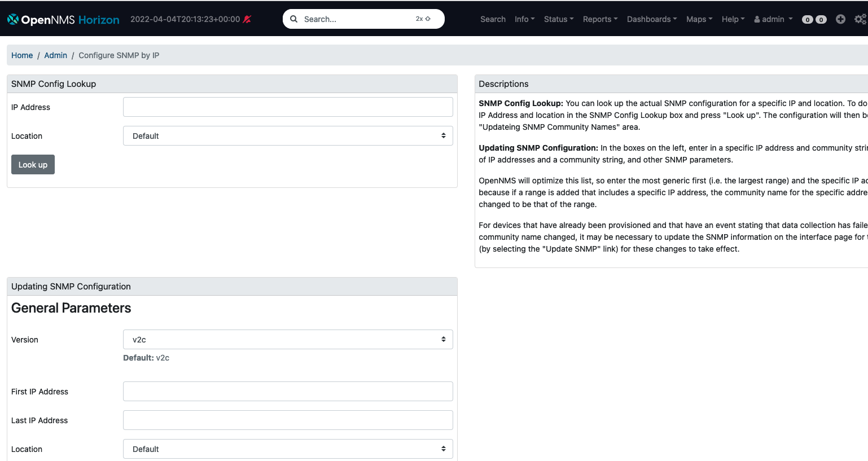Click the Home breadcrumb link
This screenshot has width=868, height=461.
pos(22,55)
